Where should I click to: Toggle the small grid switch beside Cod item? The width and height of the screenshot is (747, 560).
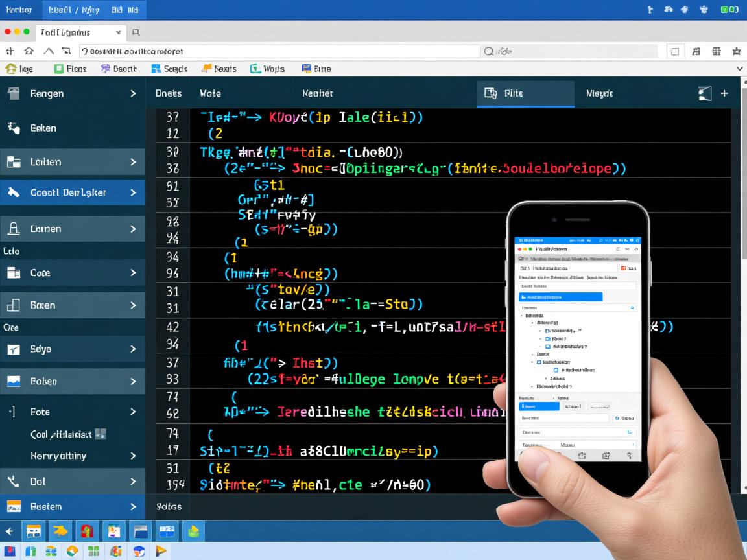101,434
